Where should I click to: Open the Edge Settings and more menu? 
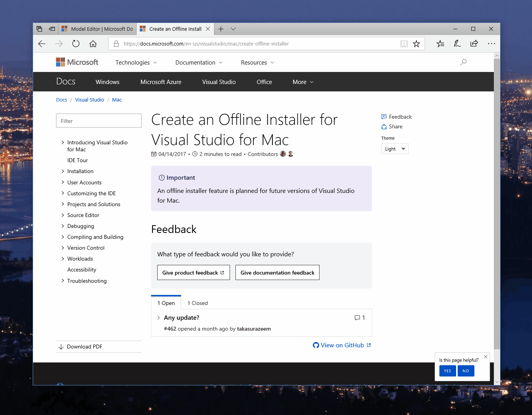[x=491, y=44]
